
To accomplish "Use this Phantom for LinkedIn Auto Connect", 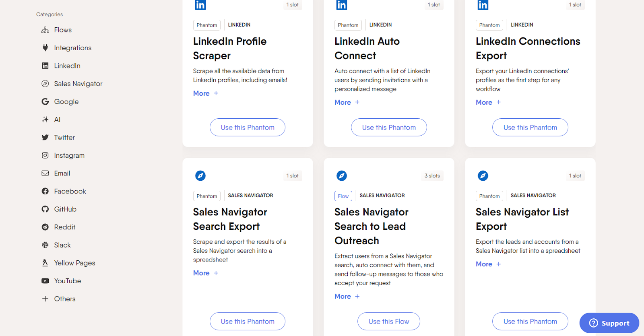I will click(389, 128).
